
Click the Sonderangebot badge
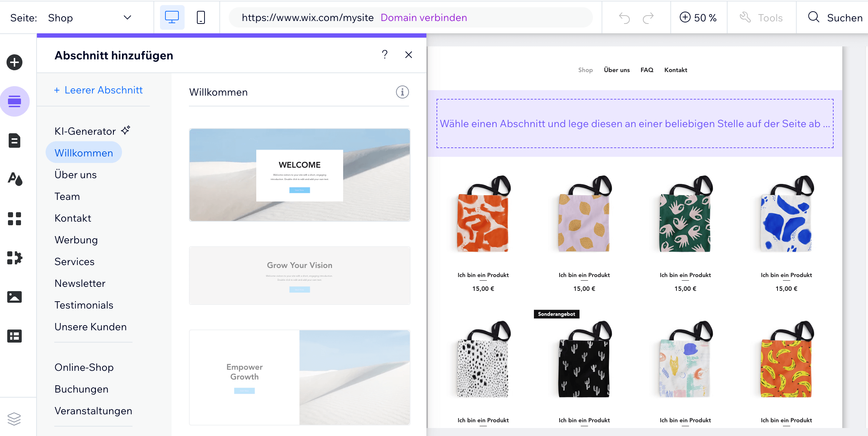[x=556, y=314]
